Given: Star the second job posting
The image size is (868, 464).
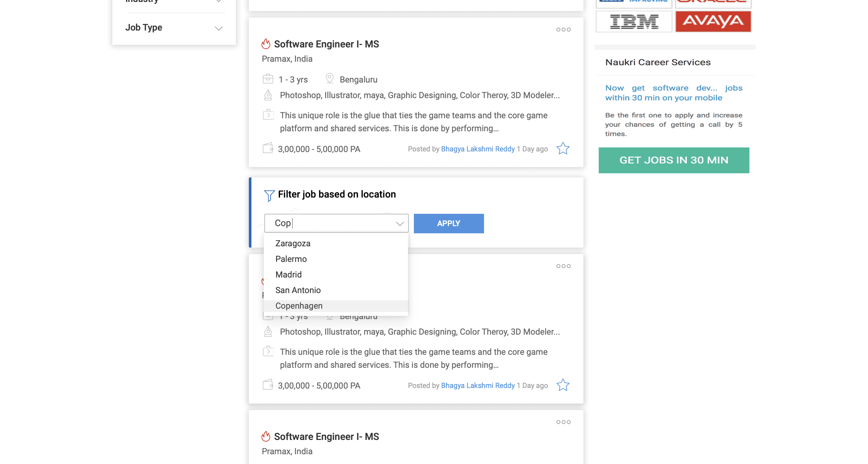Looking at the screenshot, I should click(x=562, y=385).
